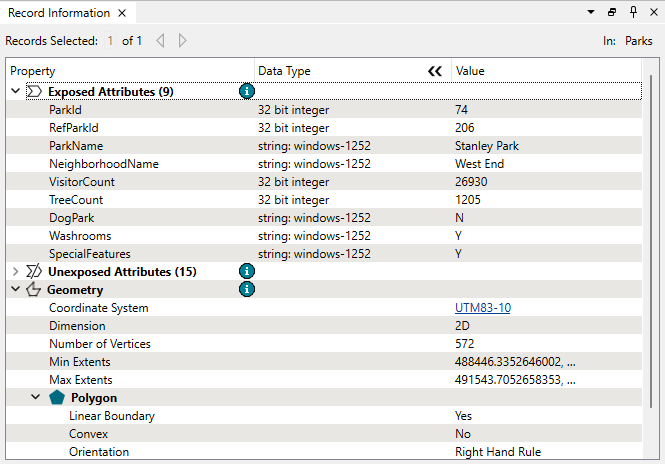Screen dimensions: 665x464
Task: Close the Record Information tab
Action: (x=121, y=13)
